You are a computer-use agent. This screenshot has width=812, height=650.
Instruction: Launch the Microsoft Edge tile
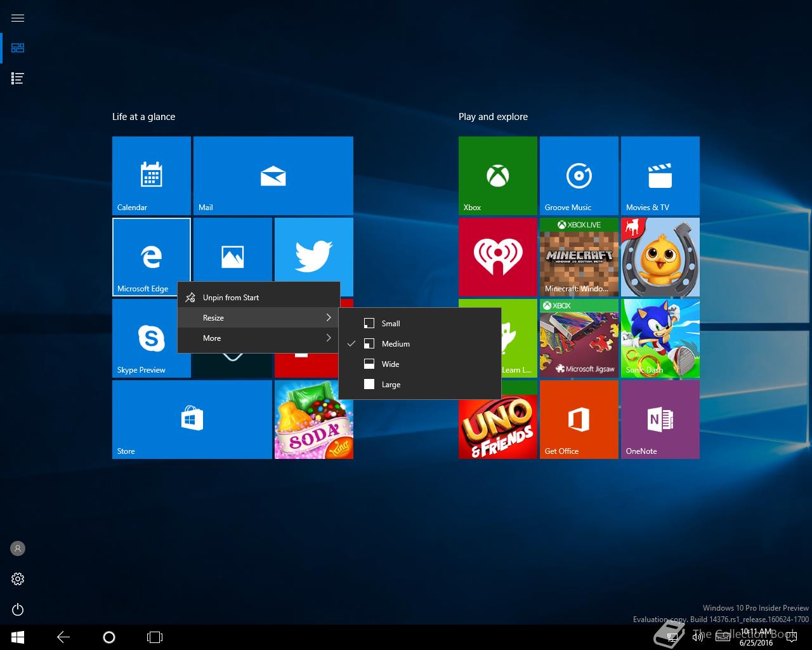[x=152, y=257]
